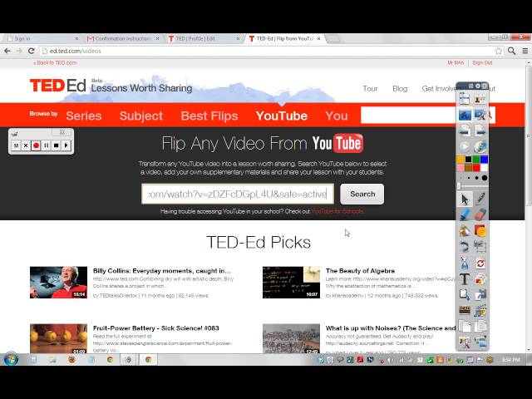Browse by Series

(84, 116)
